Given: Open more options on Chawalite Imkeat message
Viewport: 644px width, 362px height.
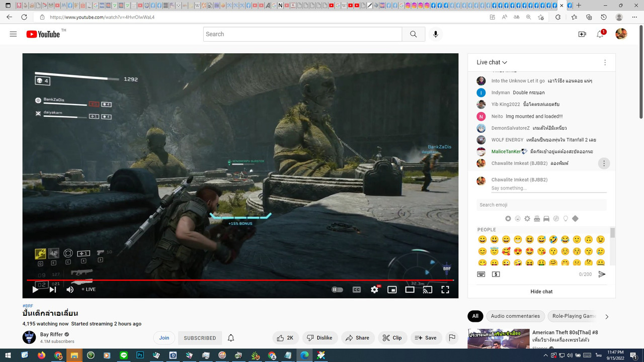Looking at the screenshot, I should [604, 163].
